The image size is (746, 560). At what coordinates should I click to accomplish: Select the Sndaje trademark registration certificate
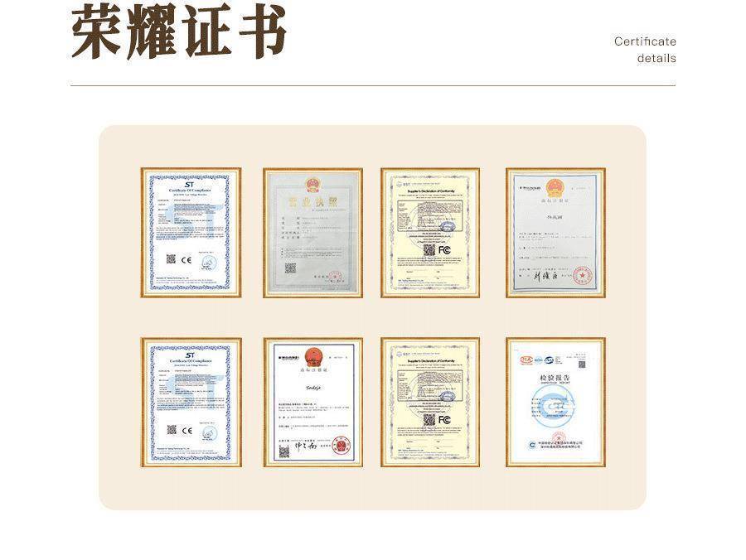tap(312, 403)
